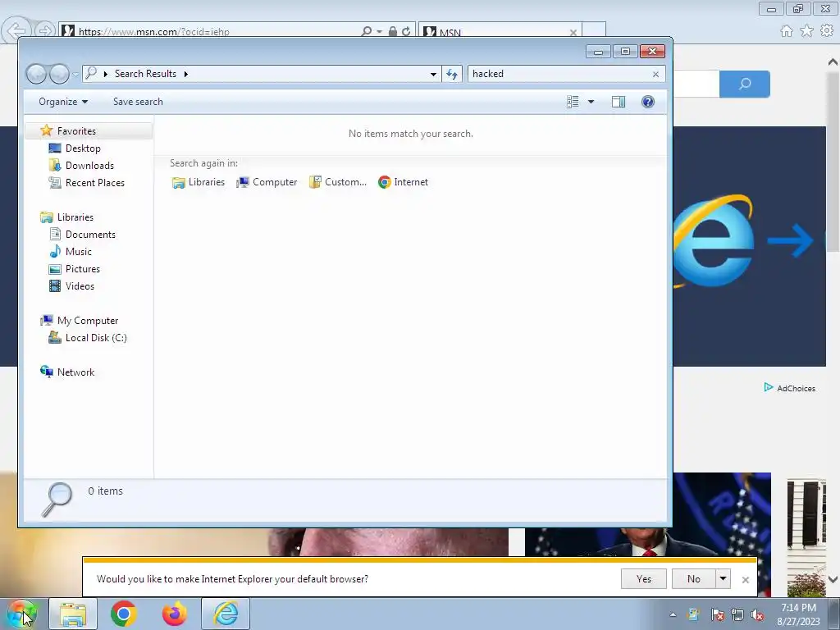This screenshot has width=840, height=630.
Task: Open a new IE tab
Action: [x=594, y=31]
